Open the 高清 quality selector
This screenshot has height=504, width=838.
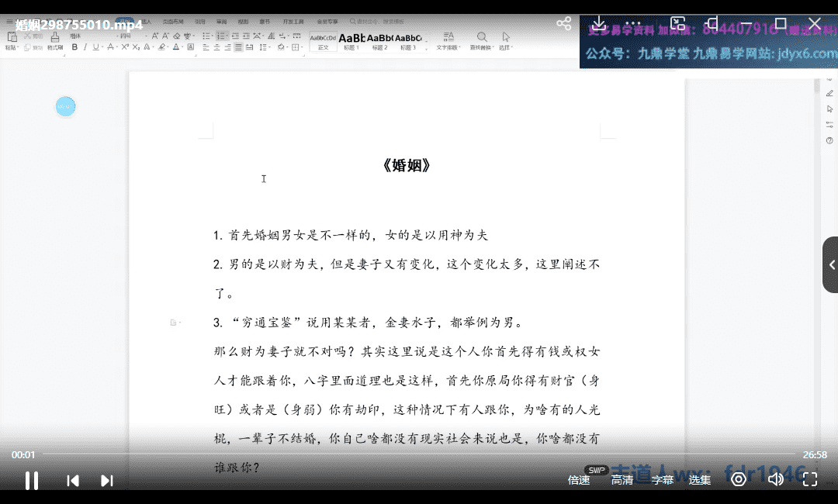click(x=622, y=480)
